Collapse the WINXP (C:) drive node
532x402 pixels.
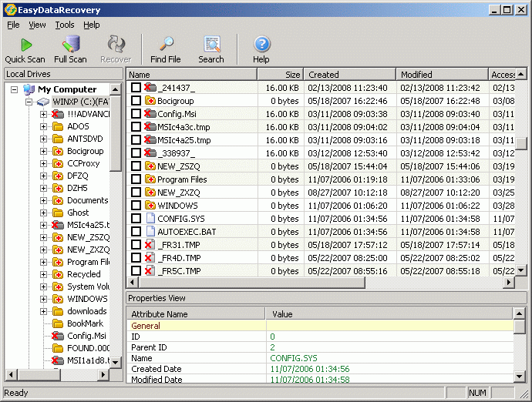tap(29, 102)
